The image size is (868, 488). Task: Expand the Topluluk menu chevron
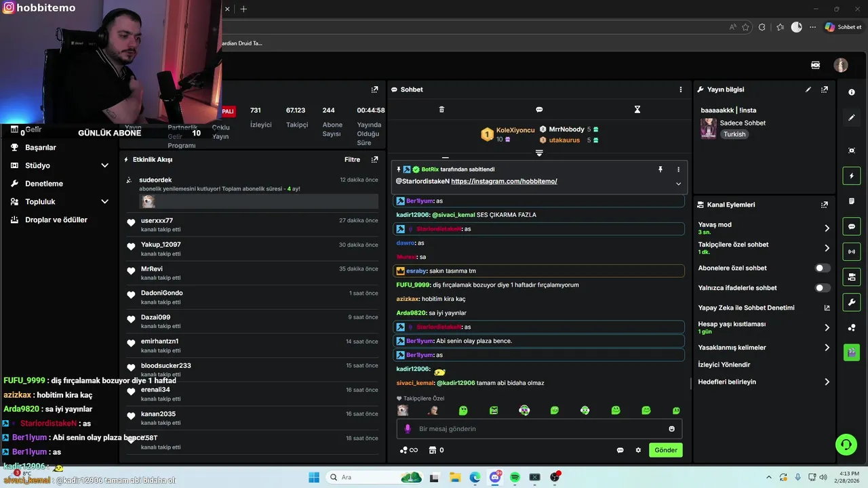104,202
